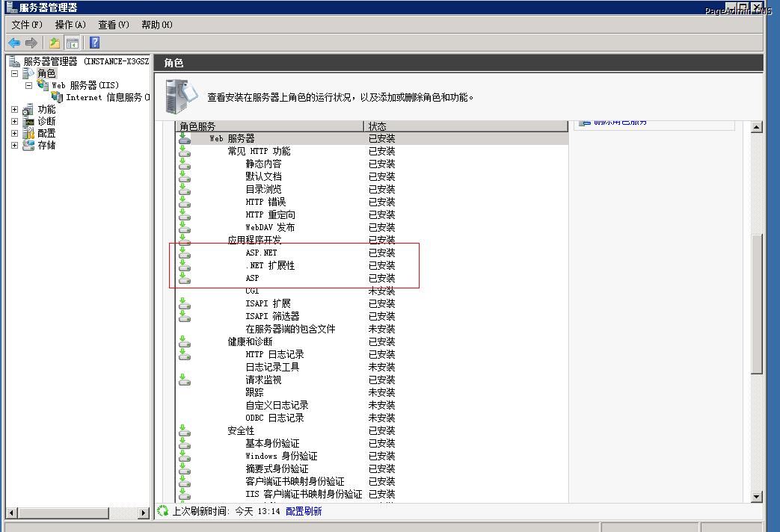Click the Up one level folder icon
780x532 pixels.
coord(54,43)
